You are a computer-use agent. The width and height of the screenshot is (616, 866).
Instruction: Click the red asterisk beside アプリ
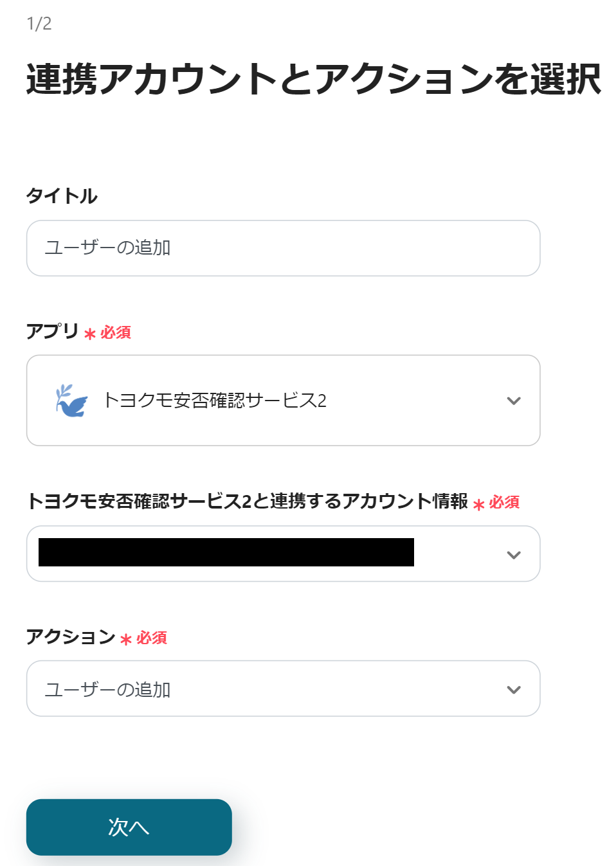(90, 334)
